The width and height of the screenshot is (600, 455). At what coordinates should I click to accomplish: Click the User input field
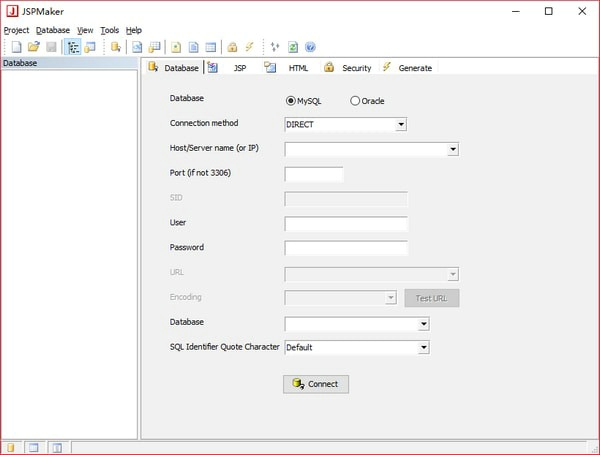(x=346, y=224)
